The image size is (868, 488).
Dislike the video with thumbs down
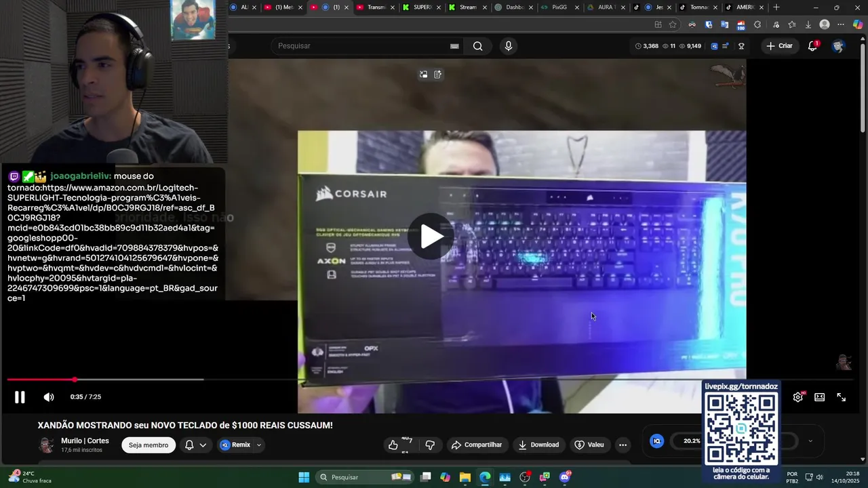pos(430,445)
